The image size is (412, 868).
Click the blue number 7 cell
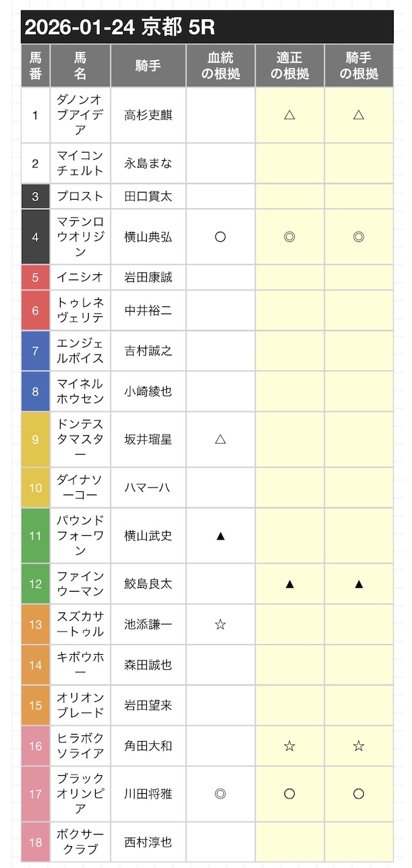pos(35,351)
